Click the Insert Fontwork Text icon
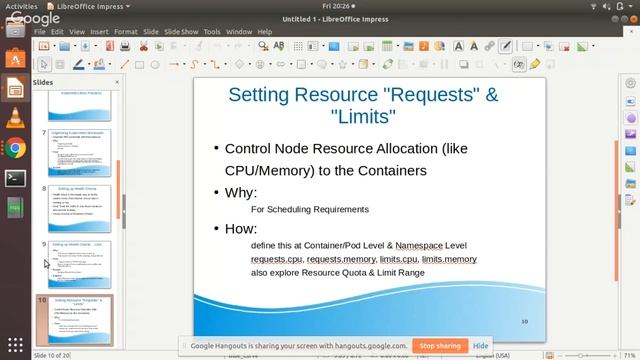This screenshot has width=640, height=360. pos(474,46)
